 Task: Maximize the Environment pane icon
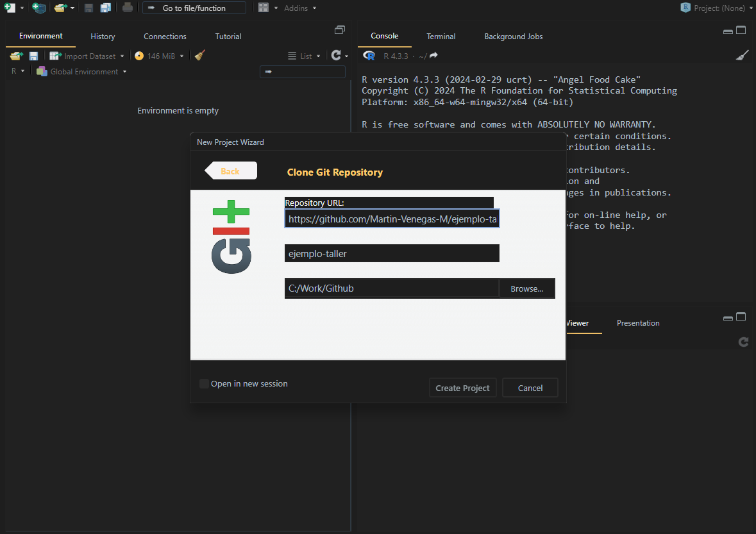[x=340, y=30]
